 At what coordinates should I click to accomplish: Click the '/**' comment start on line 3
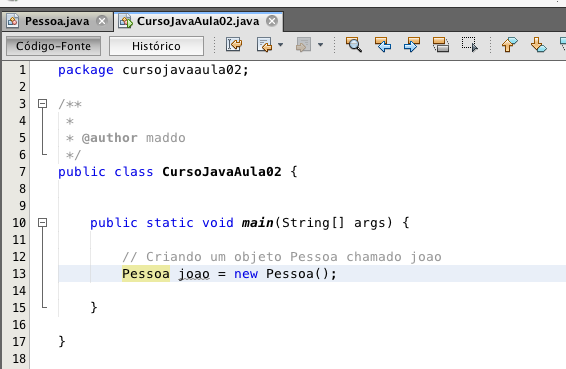70,104
